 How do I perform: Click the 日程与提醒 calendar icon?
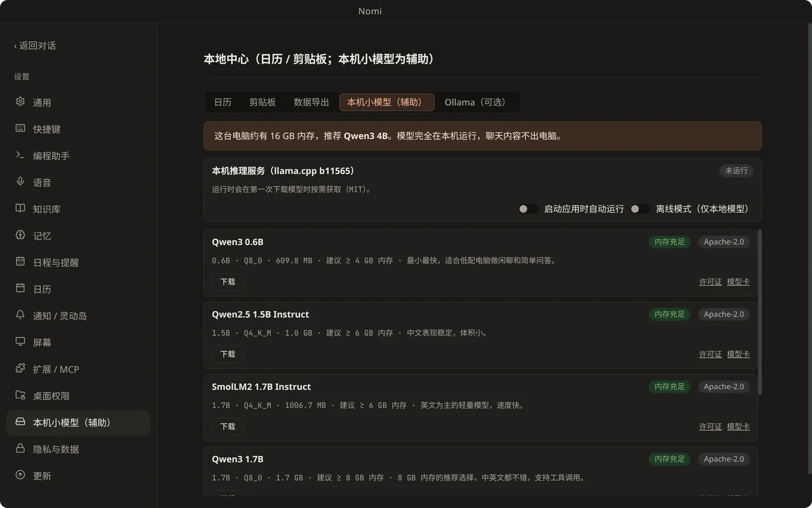tap(20, 262)
